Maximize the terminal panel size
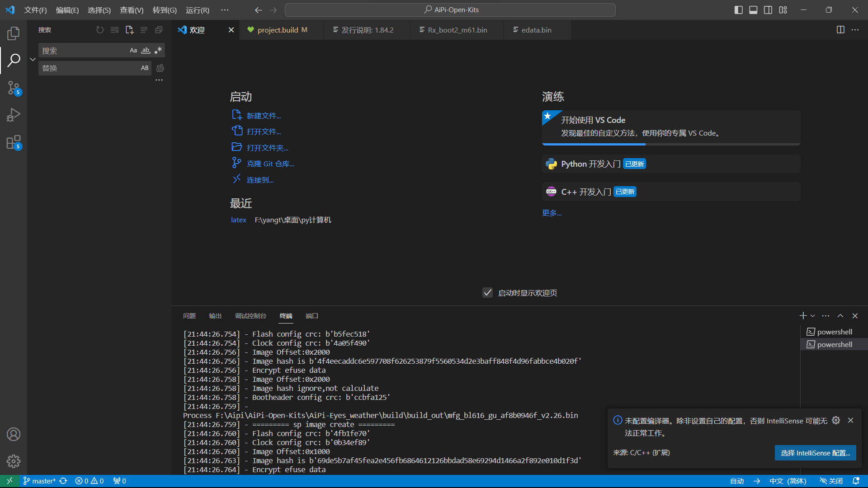The height and width of the screenshot is (488, 868). (840, 316)
